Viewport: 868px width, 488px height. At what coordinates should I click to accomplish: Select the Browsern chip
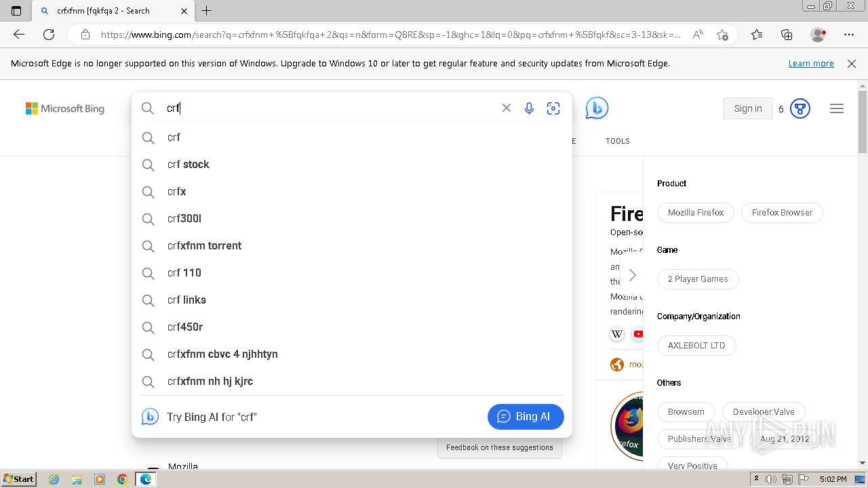coord(686,411)
